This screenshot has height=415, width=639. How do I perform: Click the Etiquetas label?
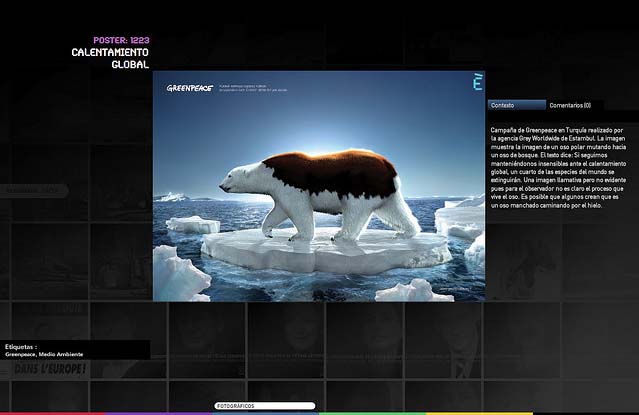21,346
